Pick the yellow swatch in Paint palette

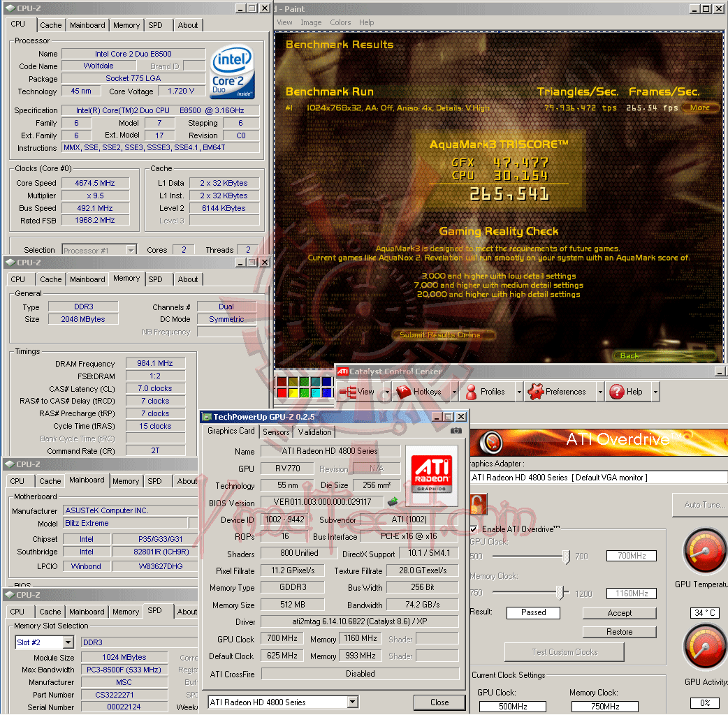click(x=293, y=393)
